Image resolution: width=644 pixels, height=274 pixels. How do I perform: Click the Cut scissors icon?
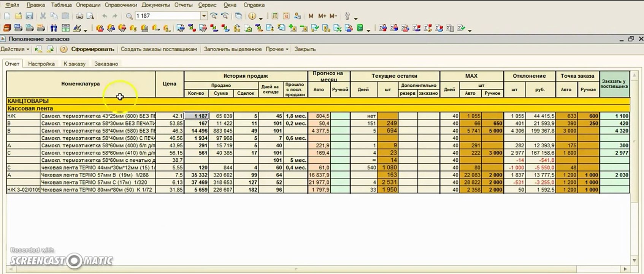(x=43, y=16)
